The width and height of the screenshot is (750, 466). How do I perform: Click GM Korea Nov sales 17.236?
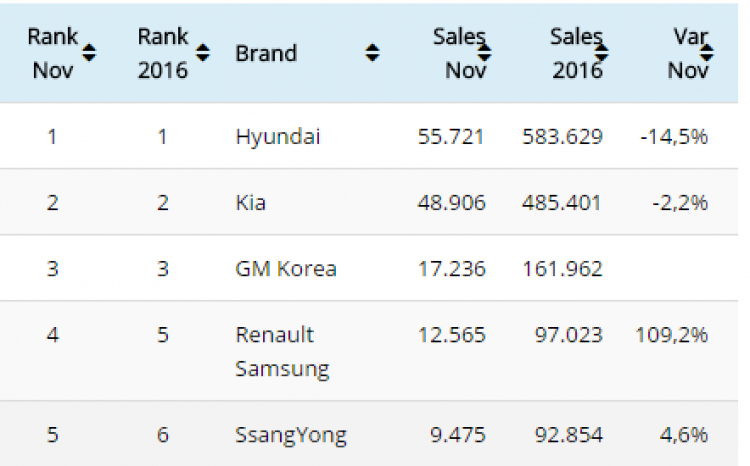click(x=452, y=269)
